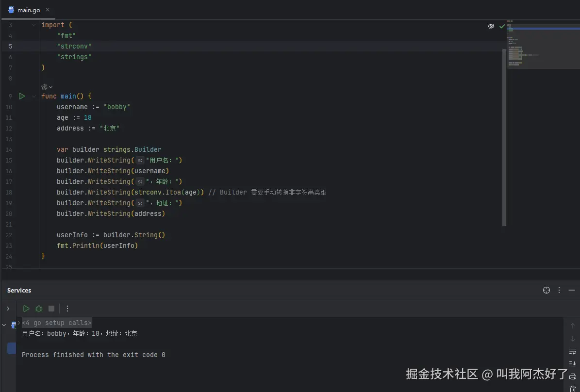Click the Builder comment on line 18
Screen dimensions: 580x392
pos(267,192)
